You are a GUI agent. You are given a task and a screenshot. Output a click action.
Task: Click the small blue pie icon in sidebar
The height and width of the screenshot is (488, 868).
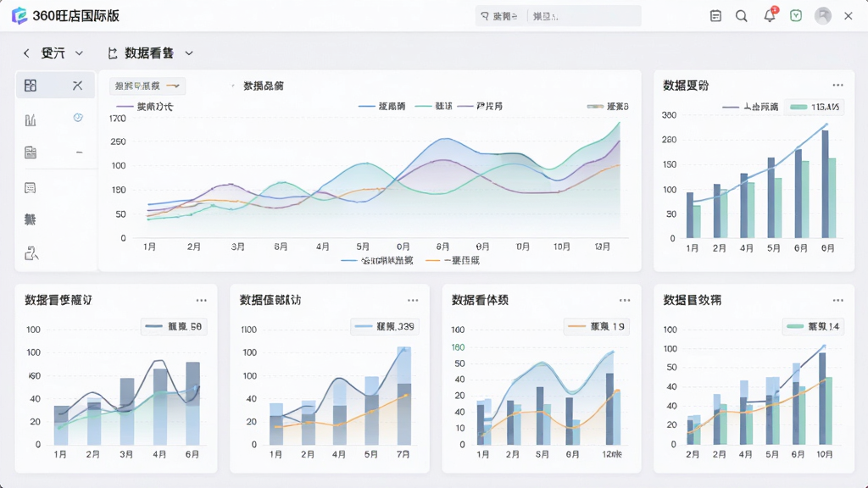pyautogui.click(x=78, y=117)
